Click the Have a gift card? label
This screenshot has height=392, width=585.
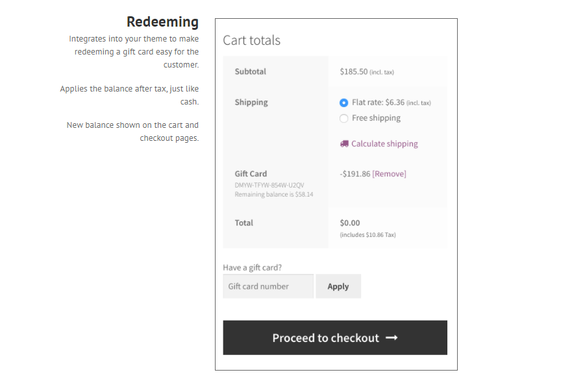(x=252, y=268)
